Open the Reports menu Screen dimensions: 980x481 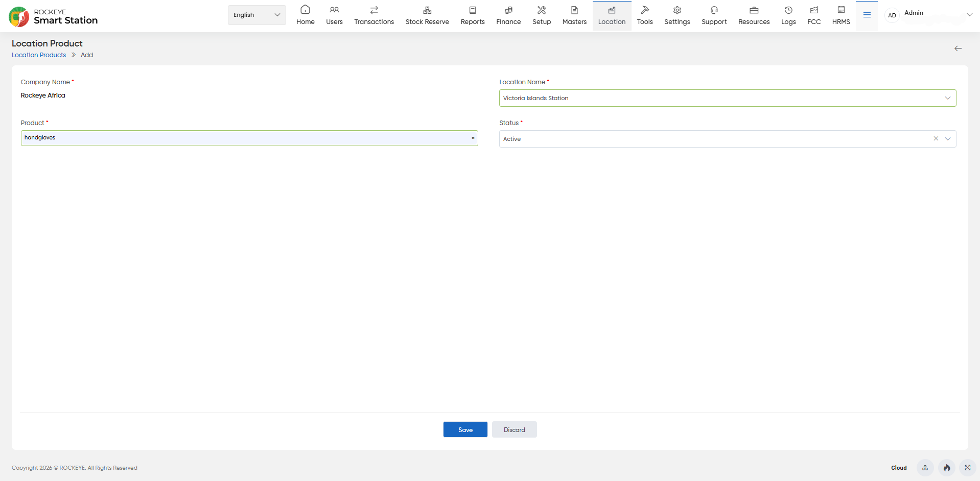coord(472,15)
